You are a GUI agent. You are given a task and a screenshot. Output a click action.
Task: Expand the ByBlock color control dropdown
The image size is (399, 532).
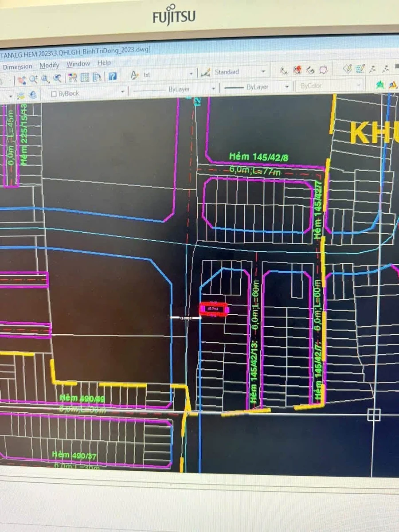click(x=122, y=92)
